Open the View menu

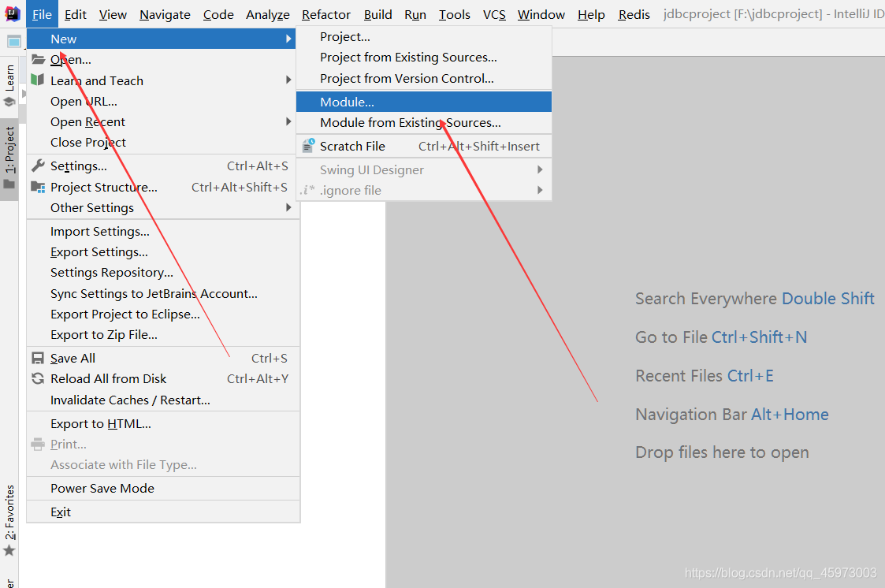(113, 14)
